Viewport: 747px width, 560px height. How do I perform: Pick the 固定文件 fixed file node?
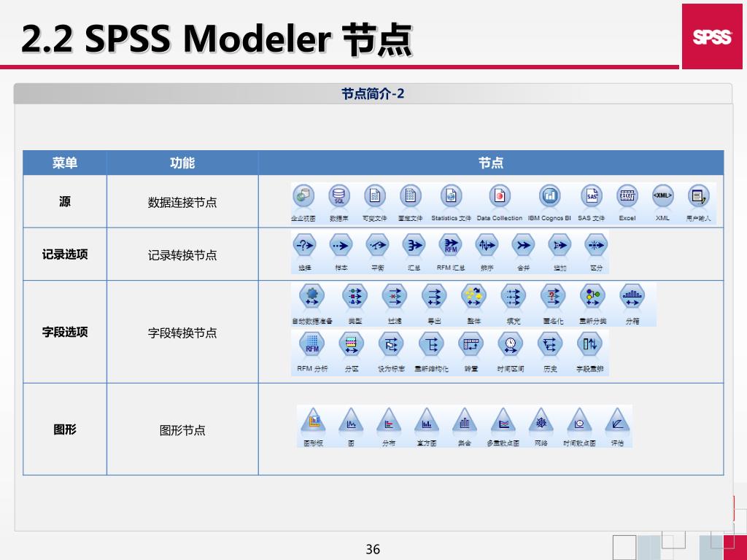coord(411,195)
